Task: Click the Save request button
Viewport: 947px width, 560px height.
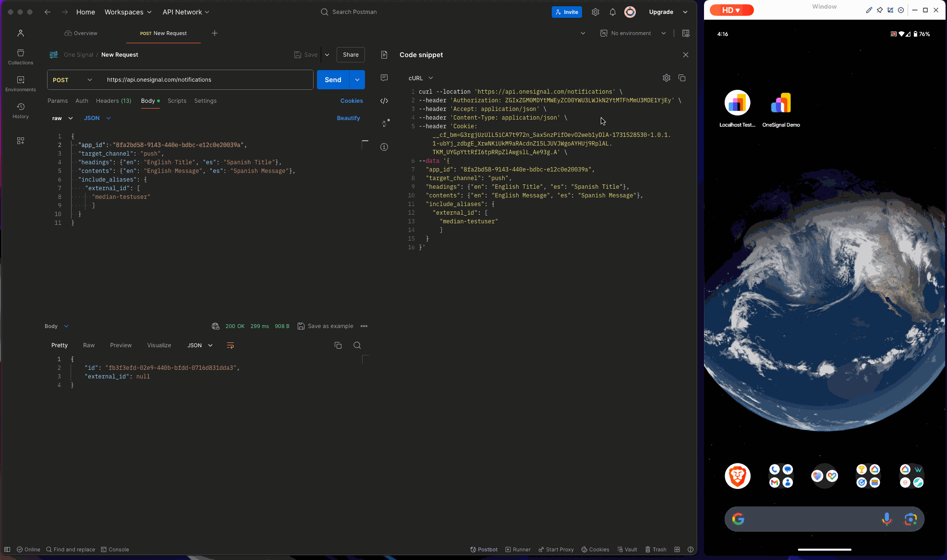Action: coord(305,55)
